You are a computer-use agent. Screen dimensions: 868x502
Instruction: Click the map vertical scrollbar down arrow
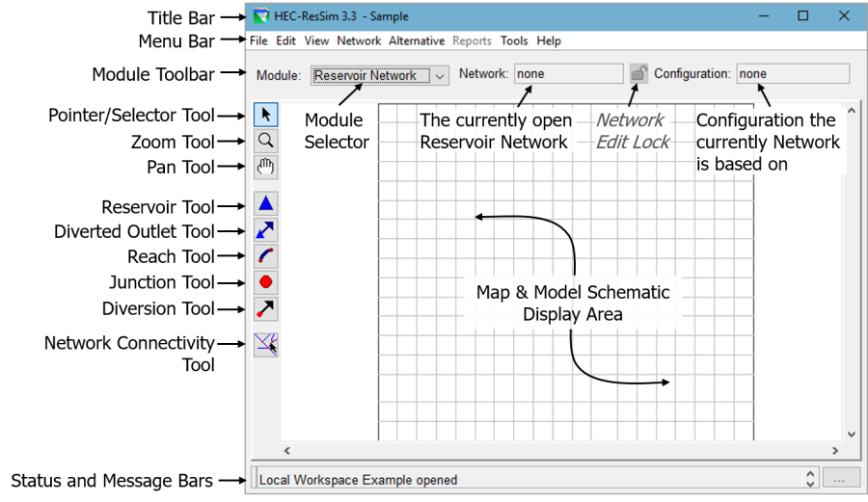(852, 435)
